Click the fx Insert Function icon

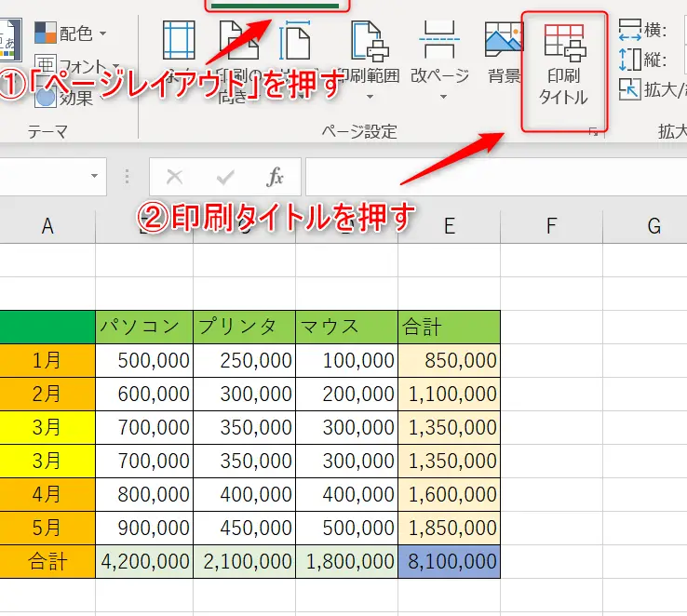(275, 177)
